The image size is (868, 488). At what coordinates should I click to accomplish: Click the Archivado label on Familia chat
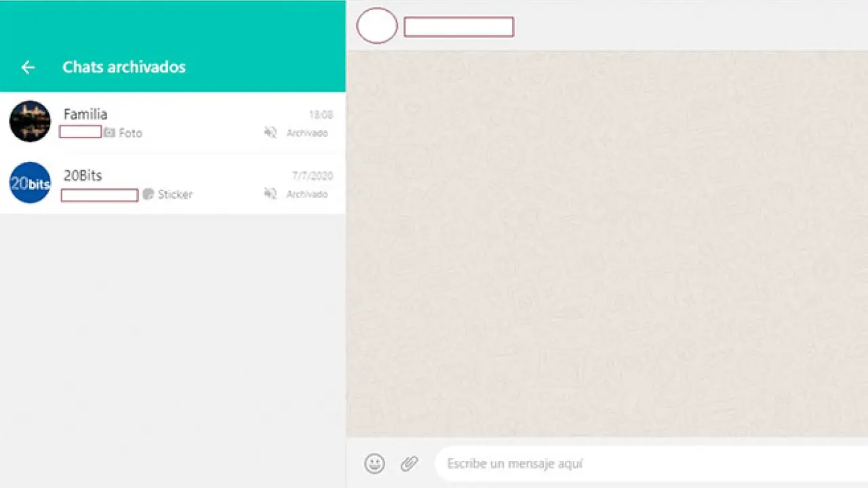[x=307, y=133]
